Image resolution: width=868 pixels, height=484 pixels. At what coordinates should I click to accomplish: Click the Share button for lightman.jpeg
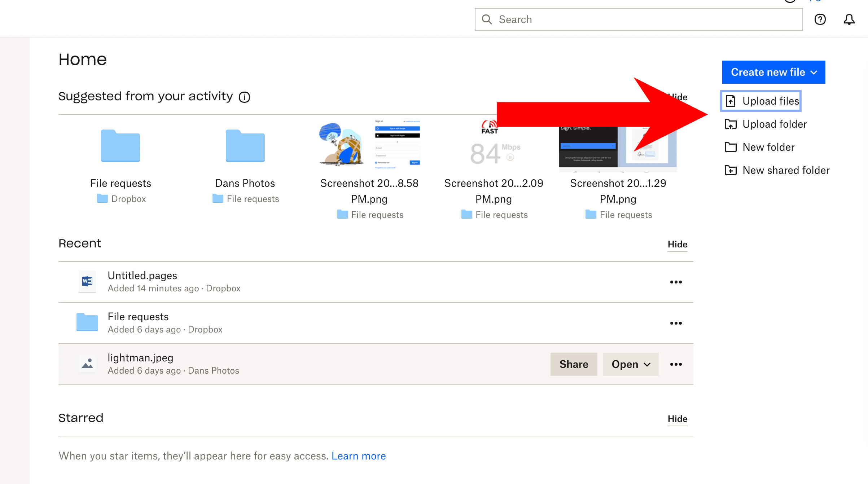(574, 364)
